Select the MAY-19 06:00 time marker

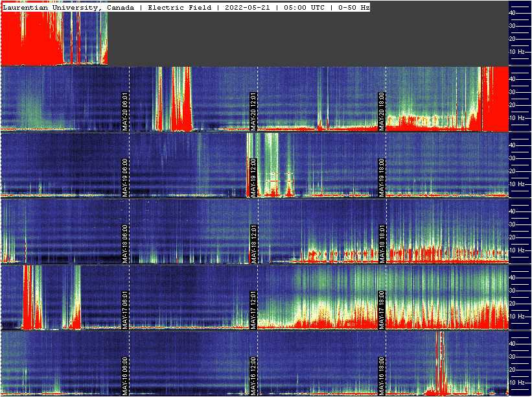click(126, 178)
